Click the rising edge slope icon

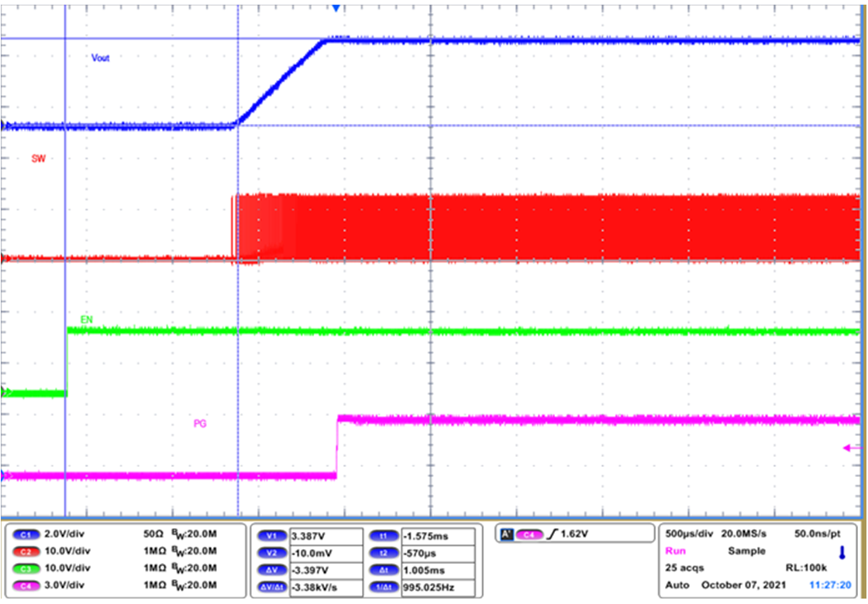pyautogui.click(x=552, y=534)
